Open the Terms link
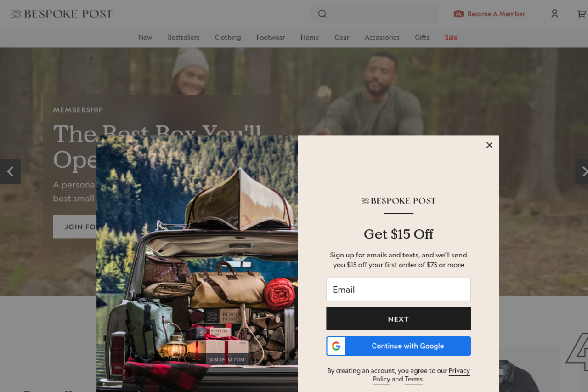The image size is (588, 392). (413, 380)
